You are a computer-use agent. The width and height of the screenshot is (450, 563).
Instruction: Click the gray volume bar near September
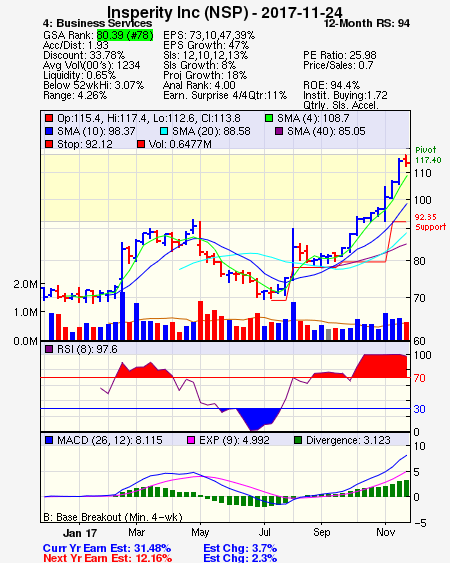point(328,334)
